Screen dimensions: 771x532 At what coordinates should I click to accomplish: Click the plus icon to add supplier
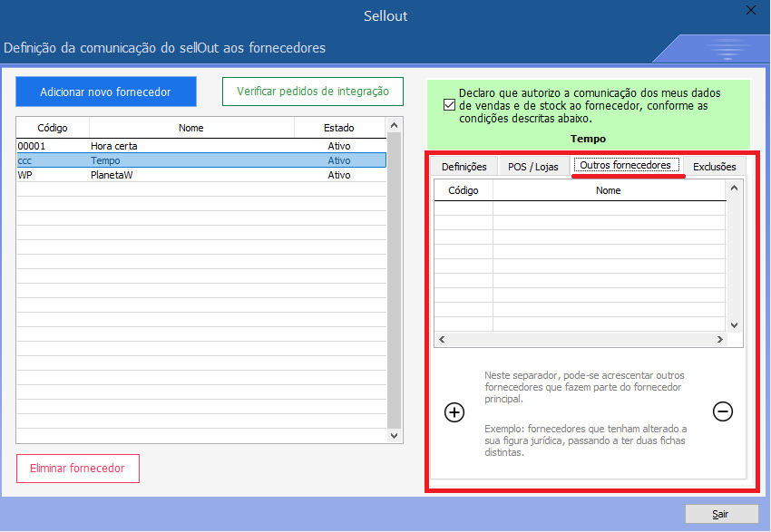pos(454,412)
